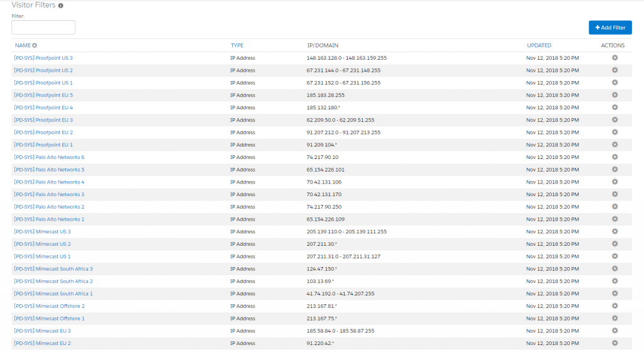The image size is (644, 352).
Task: Open the [PD-SYS] Palo Alto Networks 2 filter
Action: (x=49, y=207)
